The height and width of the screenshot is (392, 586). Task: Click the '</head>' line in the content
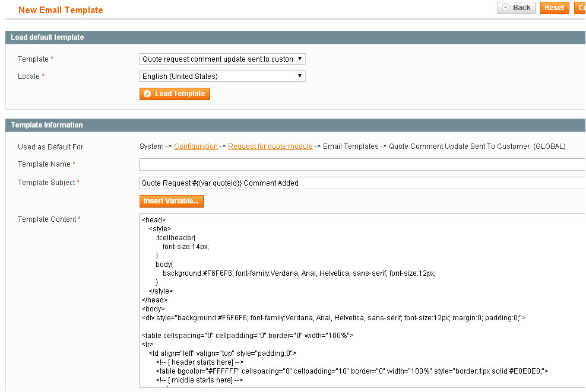coord(155,300)
